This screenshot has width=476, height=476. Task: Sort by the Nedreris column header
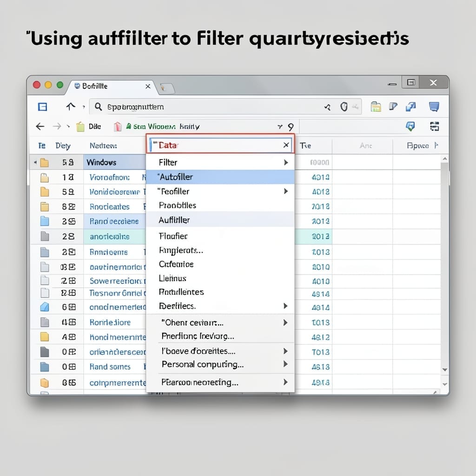pyautogui.click(x=103, y=145)
